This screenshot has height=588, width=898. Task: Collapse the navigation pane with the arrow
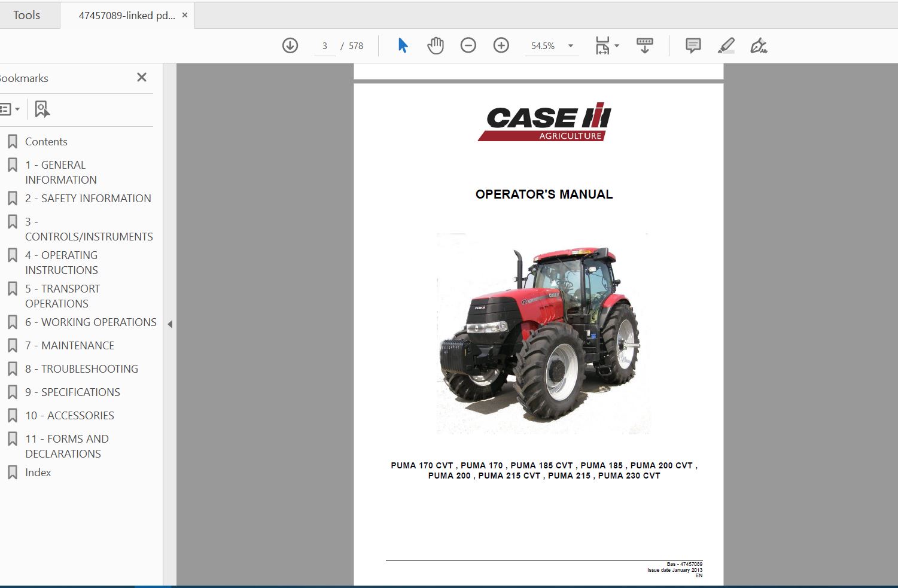click(x=170, y=324)
